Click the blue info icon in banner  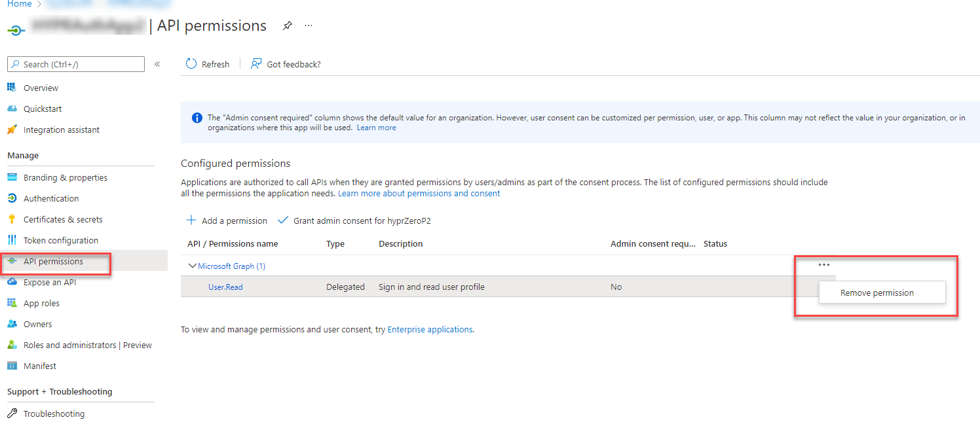[197, 118]
